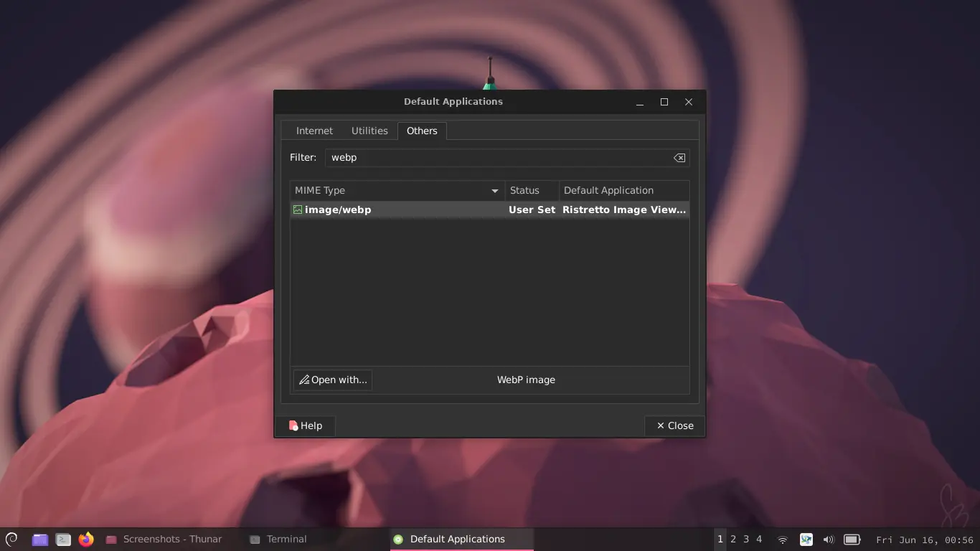The height and width of the screenshot is (551, 980).
Task: Switch to workspace 3
Action: [x=746, y=540]
